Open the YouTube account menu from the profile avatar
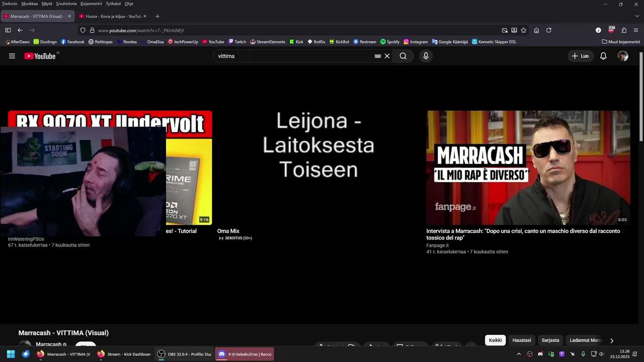The width and height of the screenshot is (644, 362). click(623, 56)
